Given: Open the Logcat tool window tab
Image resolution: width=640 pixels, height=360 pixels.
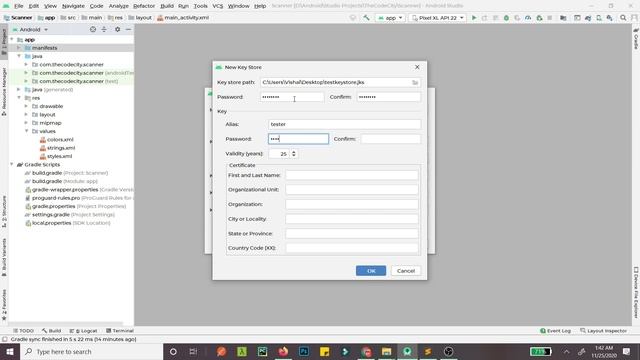Looking at the screenshot, I should 83,331.
